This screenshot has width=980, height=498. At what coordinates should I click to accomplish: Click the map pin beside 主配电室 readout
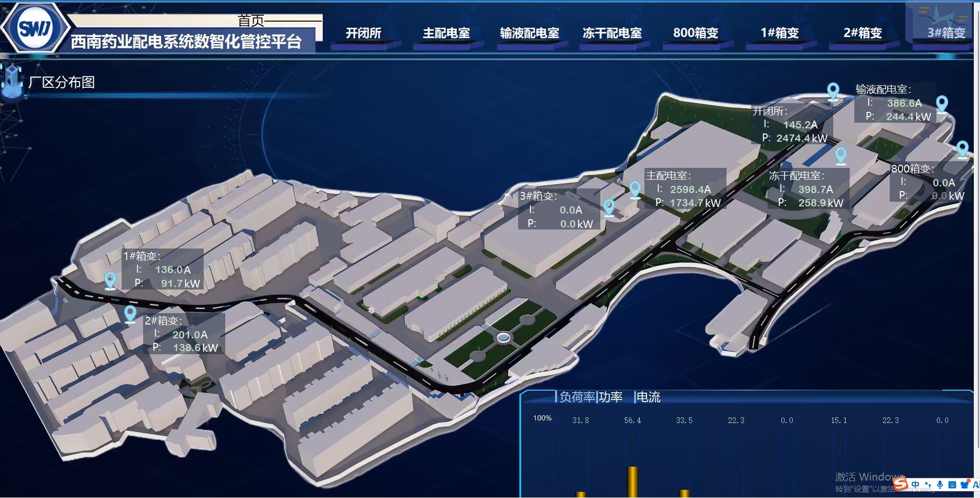(x=635, y=189)
